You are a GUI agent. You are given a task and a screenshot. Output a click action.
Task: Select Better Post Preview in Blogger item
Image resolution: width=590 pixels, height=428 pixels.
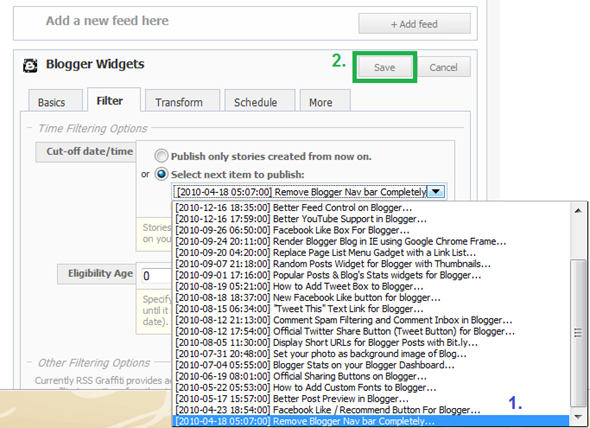(371, 399)
